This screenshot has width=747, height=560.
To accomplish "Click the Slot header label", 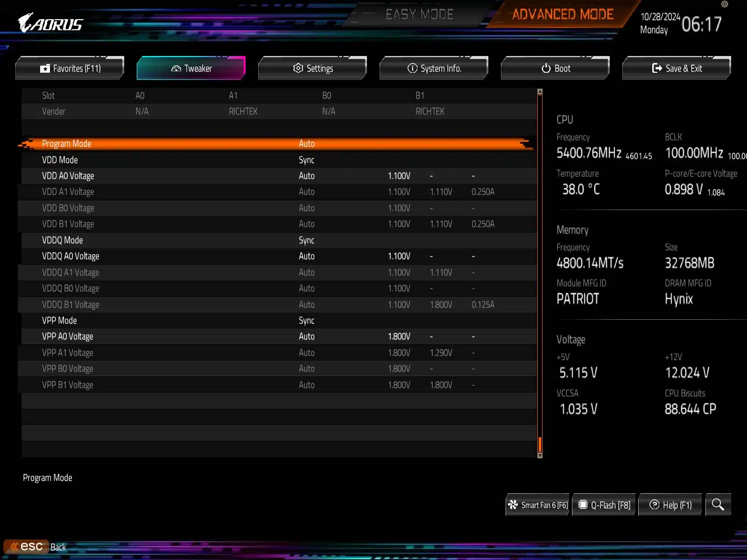I will click(x=48, y=96).
